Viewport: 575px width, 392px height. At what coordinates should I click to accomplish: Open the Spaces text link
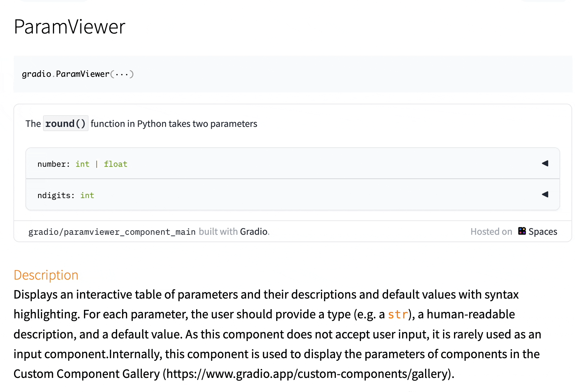tap(543, 232)
